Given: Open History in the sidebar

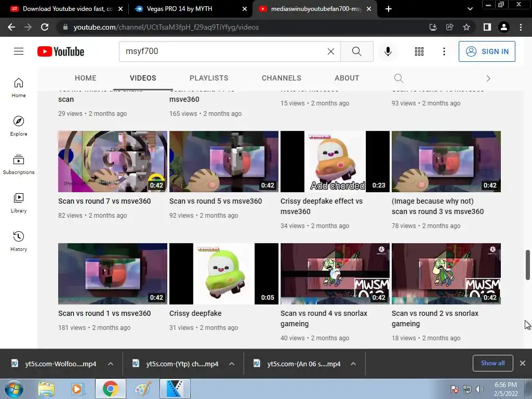Looking at the screenshot, I should pyautogui.click(x=19, y=241).
